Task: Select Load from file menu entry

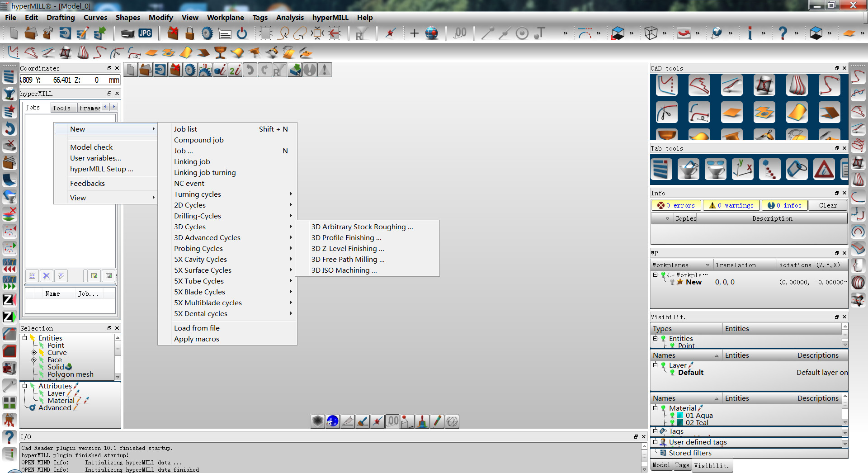Action: click(227, 328)
